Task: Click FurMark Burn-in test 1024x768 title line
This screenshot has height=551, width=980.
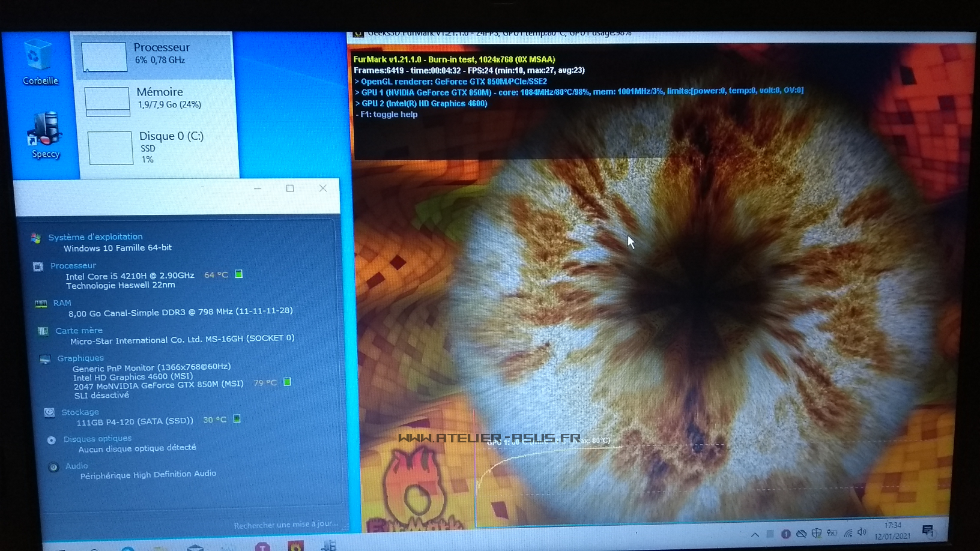Action: click(x=454, y=59)
